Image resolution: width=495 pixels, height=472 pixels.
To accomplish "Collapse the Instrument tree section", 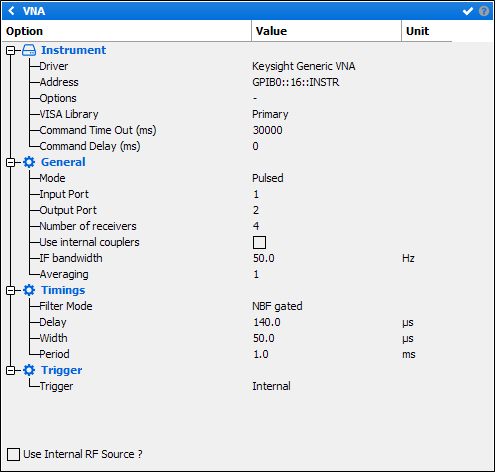I will 11,50.
